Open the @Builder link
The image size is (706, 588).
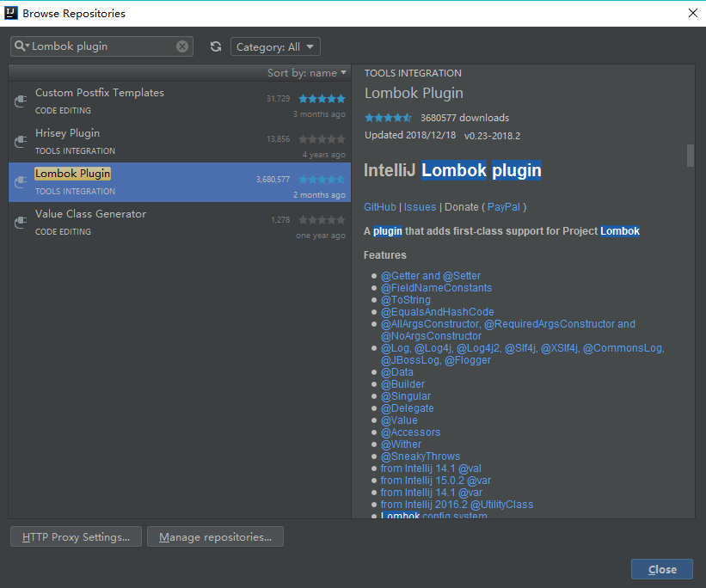coord(402,384)
